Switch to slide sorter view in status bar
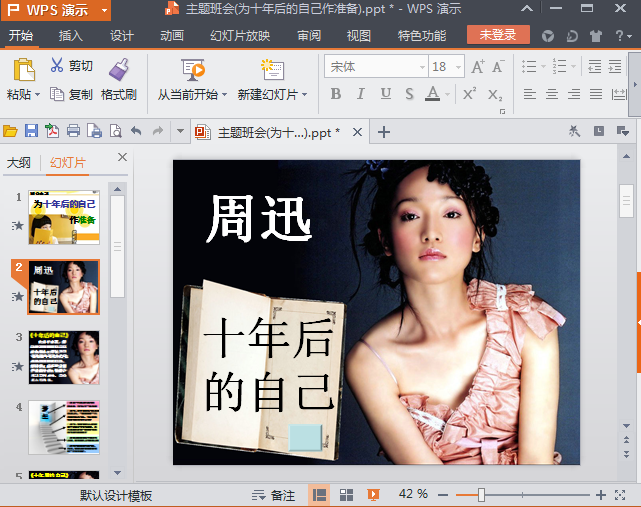The width and height of the screenshot is (641, 507). pyautogui.click(x=347, y=495)
